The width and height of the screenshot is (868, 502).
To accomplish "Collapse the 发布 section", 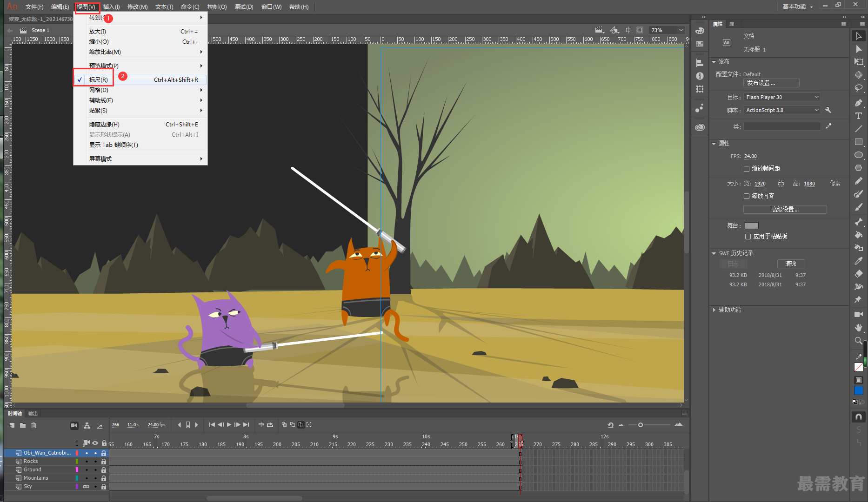I will tap(714, 62).
